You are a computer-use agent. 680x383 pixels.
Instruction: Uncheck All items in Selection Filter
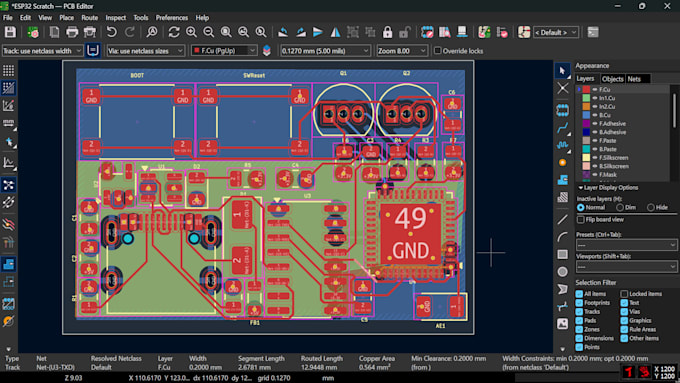click(x=579, y=294)
